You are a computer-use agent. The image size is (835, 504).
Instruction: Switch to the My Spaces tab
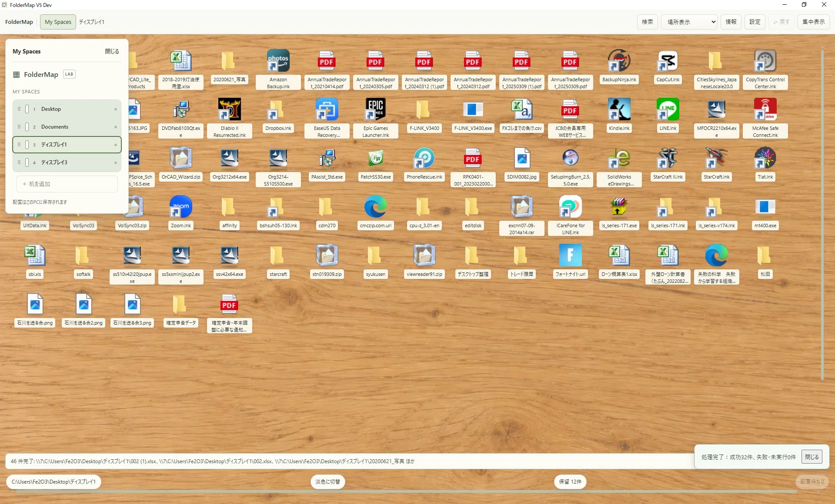[58, 22]
